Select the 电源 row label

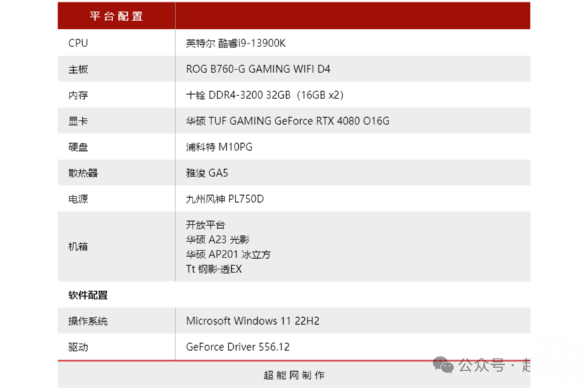[x=78, y=199]
